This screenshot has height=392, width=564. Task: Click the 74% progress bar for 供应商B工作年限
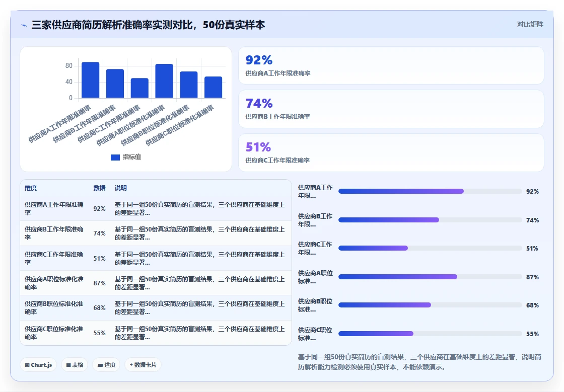(430, 220)
